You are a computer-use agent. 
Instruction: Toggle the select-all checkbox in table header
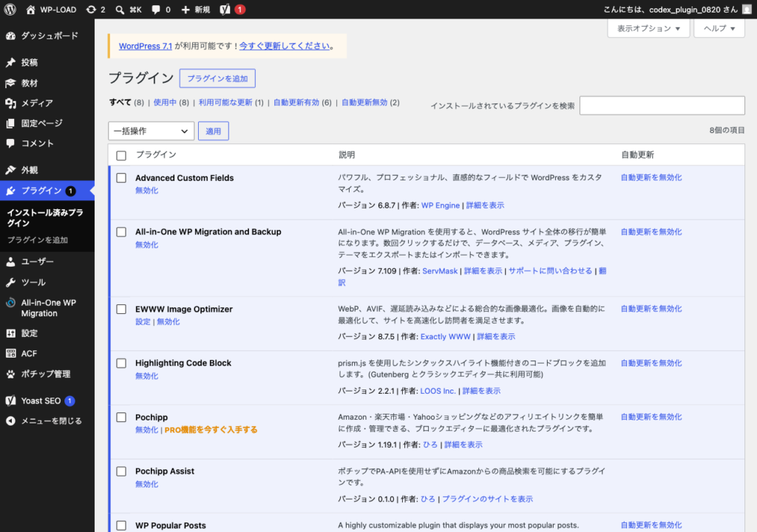121,155
